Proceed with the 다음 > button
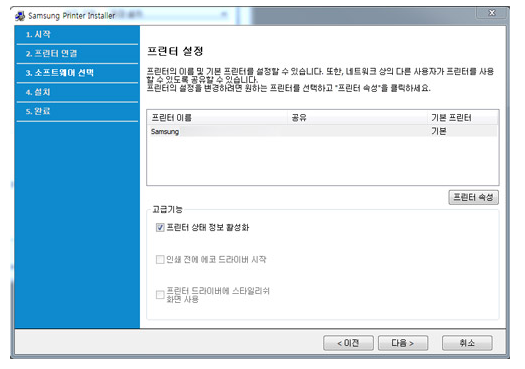Image resolution: width=525 pixels, height=369 pixels. [403, 343]
